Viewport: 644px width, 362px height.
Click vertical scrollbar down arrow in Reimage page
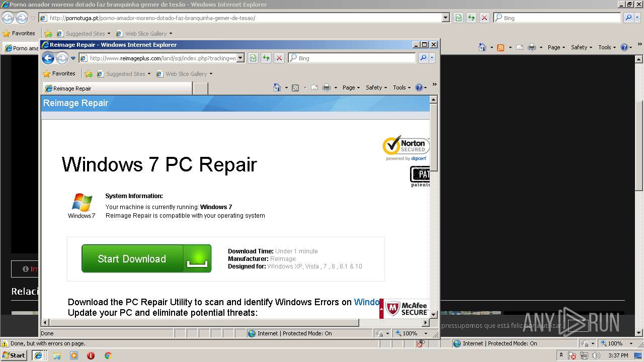434,314
